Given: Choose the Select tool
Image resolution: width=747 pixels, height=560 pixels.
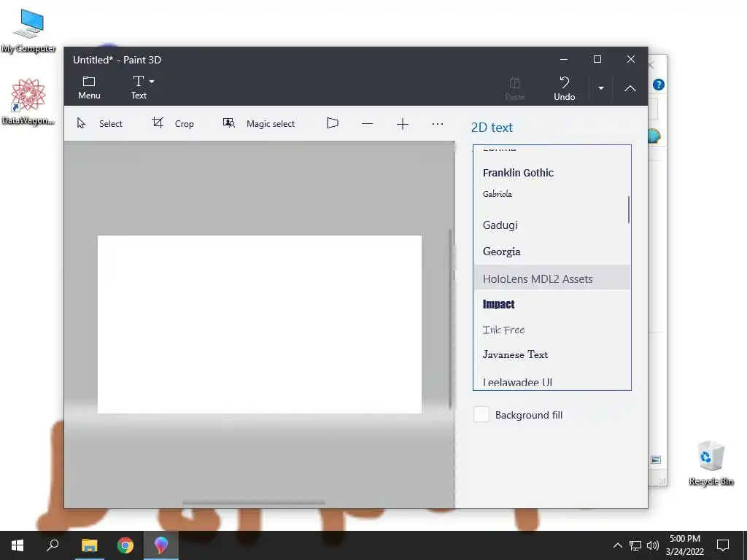Looking at the screenshot, I should (x=100, y=124).
